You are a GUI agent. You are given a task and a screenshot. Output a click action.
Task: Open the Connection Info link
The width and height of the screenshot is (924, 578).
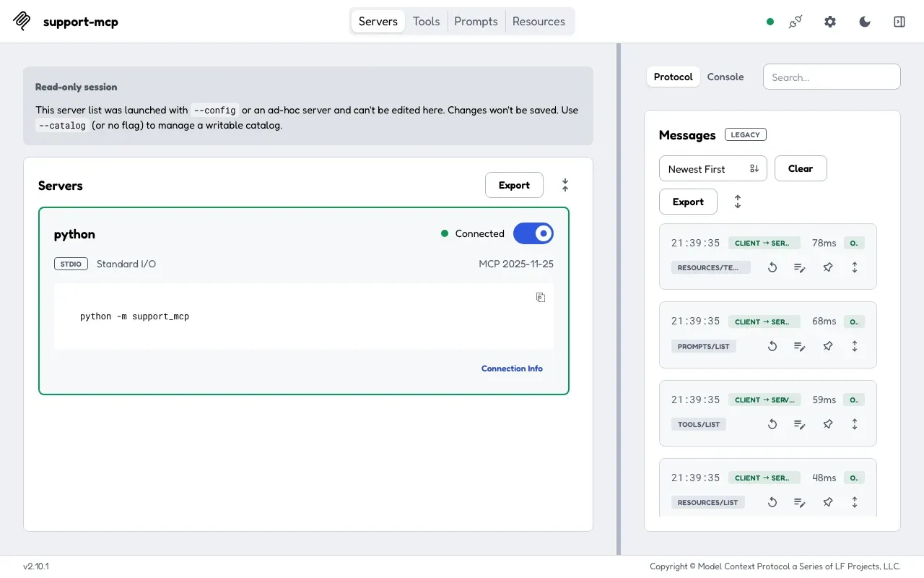click(x=512, y=368)
